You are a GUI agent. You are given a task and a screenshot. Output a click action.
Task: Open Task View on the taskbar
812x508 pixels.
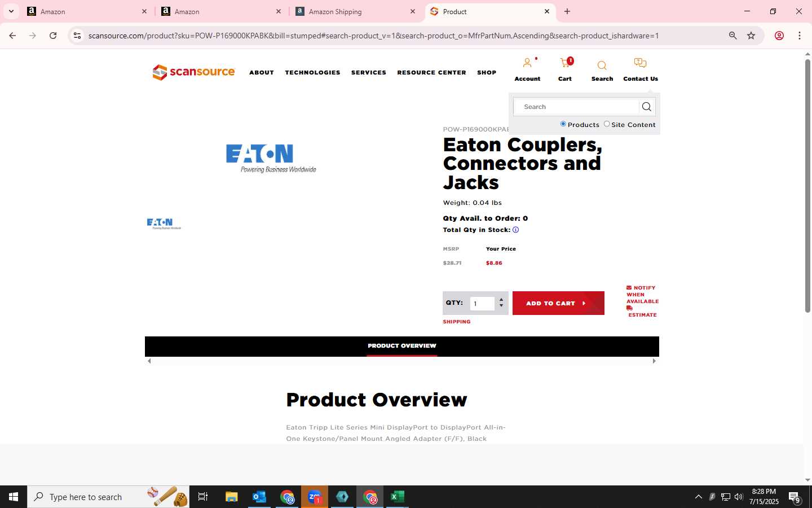(203, 497)
